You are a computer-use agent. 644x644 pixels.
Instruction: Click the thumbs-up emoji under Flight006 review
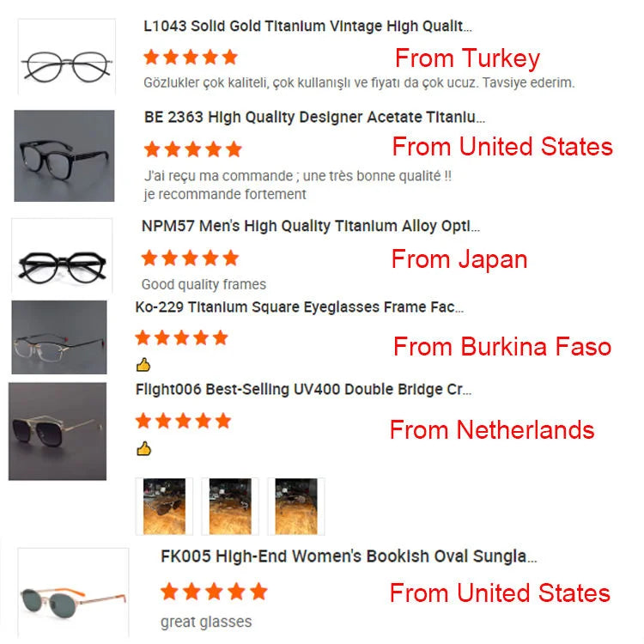143,449
